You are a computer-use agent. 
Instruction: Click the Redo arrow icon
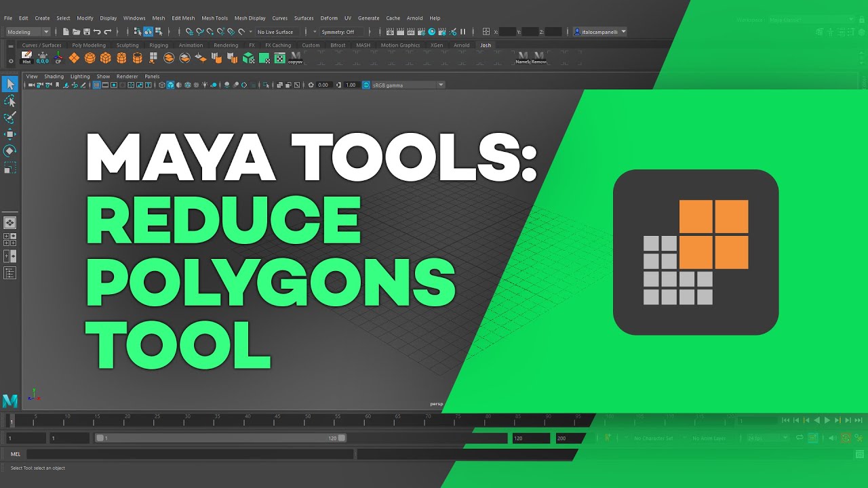[108, 32]
